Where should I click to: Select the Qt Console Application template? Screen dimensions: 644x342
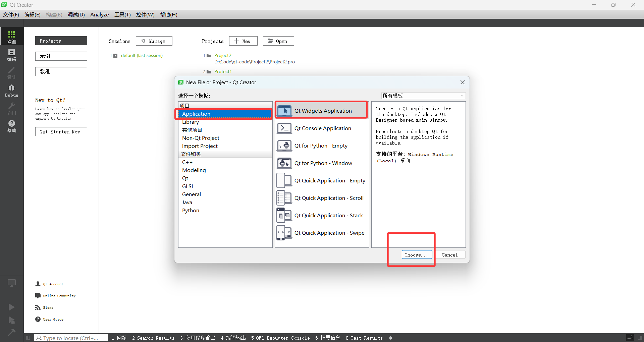(322, 128)
